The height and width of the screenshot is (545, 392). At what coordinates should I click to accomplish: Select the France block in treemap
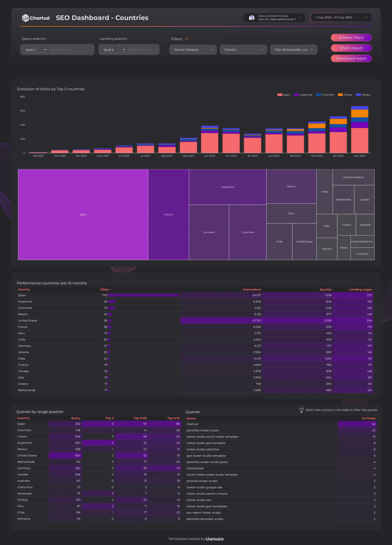pyautogui.click(x=168, y=214)
